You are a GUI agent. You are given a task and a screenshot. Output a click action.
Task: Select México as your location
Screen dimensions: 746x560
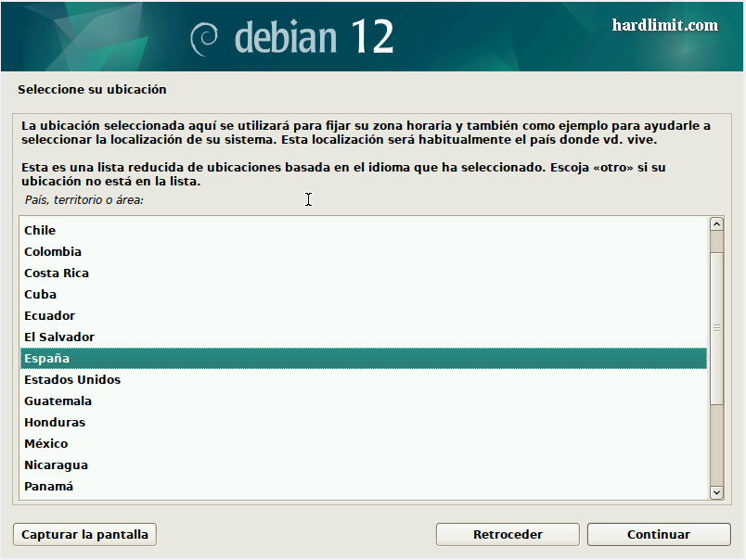point(46,443)
